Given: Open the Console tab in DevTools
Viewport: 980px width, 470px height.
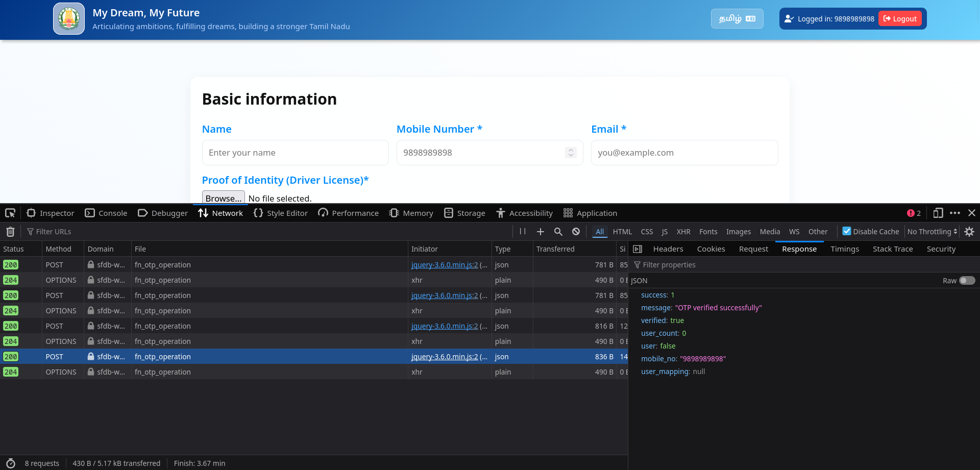Looking at the screenshot, I should click(x=106, y=213).
